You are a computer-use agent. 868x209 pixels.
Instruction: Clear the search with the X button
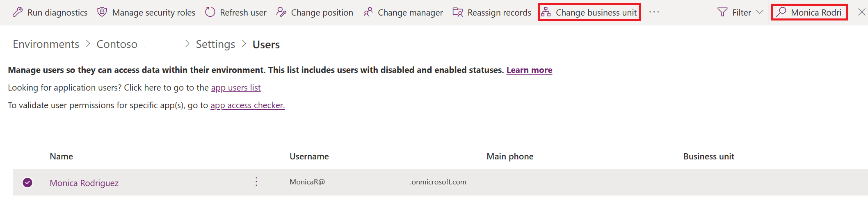(861, 12)
